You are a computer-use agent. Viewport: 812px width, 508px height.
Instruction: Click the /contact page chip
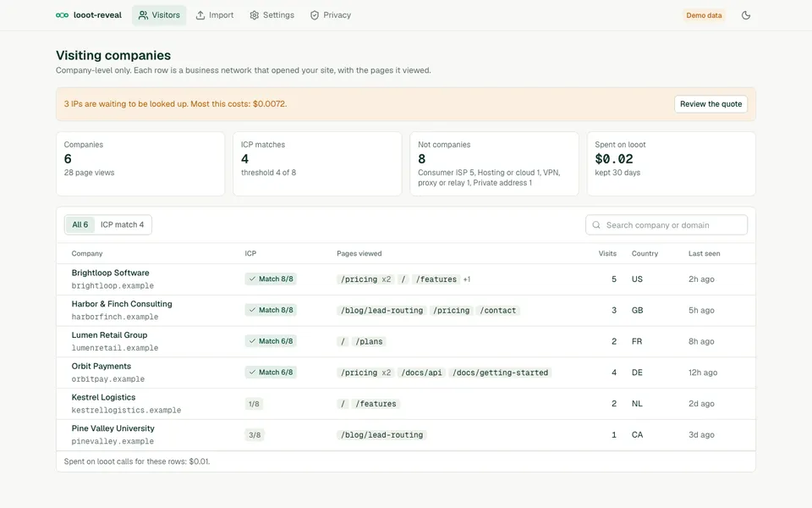point(497,311)
